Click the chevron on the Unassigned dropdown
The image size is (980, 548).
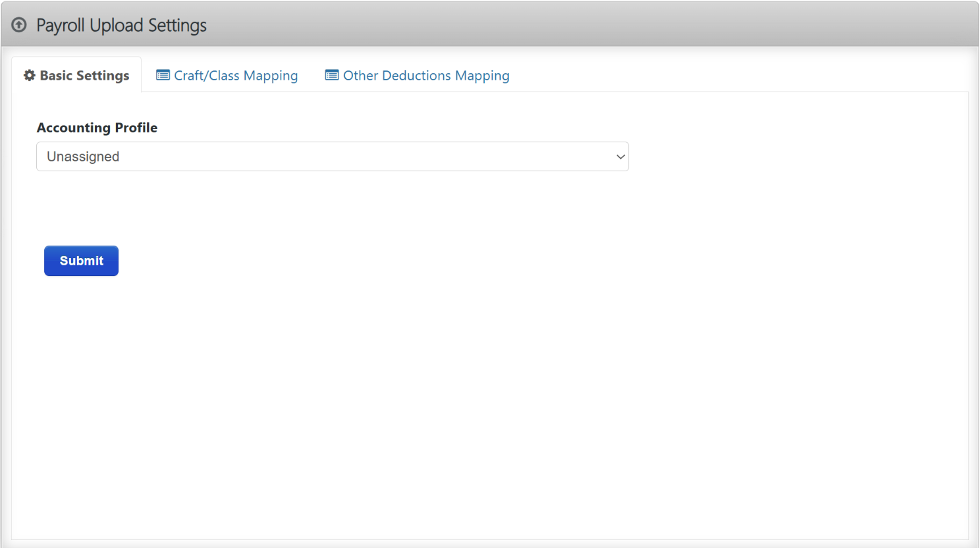[x=620, y=157]
